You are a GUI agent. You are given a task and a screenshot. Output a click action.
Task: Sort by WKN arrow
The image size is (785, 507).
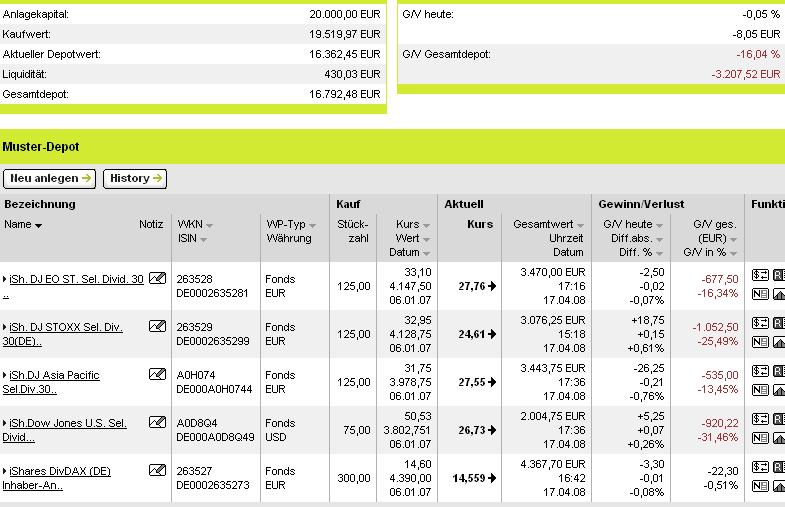pos(209,226)
